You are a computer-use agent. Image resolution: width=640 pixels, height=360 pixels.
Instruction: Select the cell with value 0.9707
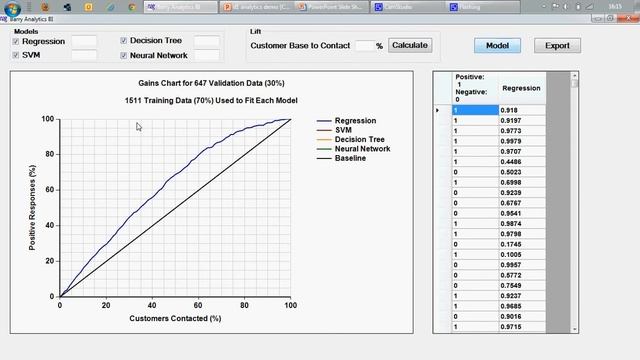pos(522,151)
